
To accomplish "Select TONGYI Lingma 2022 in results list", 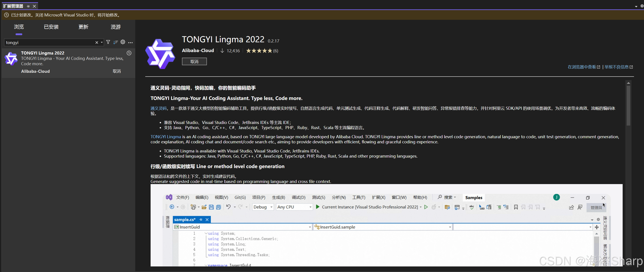I will pyautogui.click(x=69, y=63).
